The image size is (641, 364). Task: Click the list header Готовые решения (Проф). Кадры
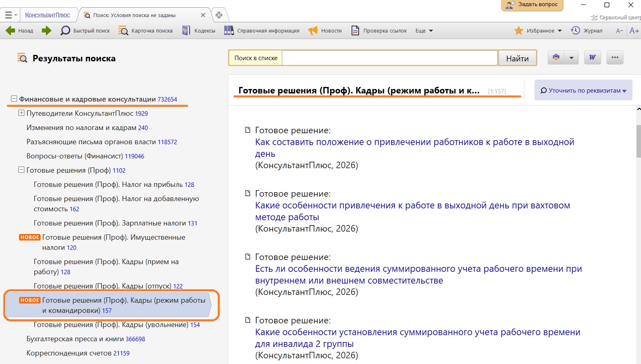pyautogui.click(x=359, y=91)
